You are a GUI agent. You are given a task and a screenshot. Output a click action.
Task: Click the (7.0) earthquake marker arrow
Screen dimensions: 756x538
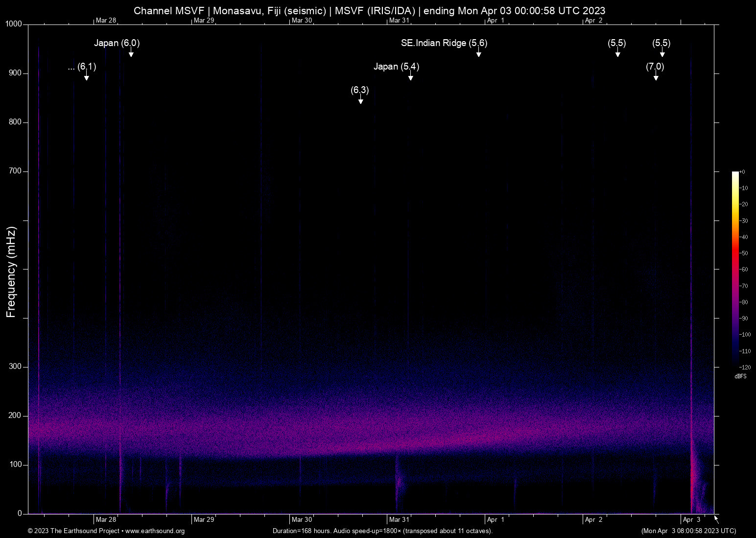coord(656,76)
